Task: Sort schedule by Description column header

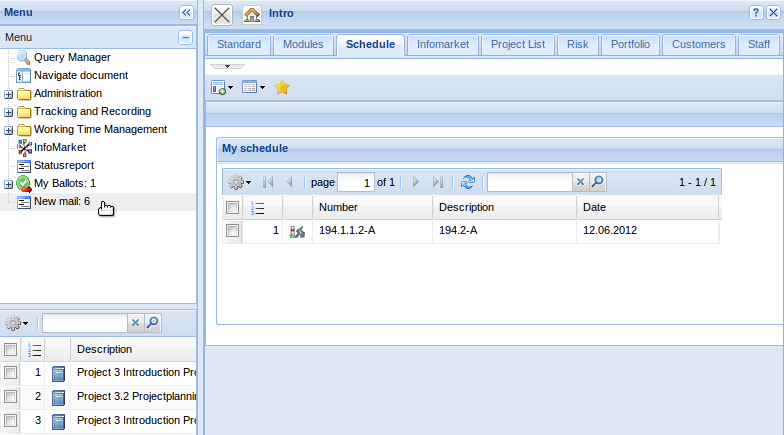Action: [504, 208]
